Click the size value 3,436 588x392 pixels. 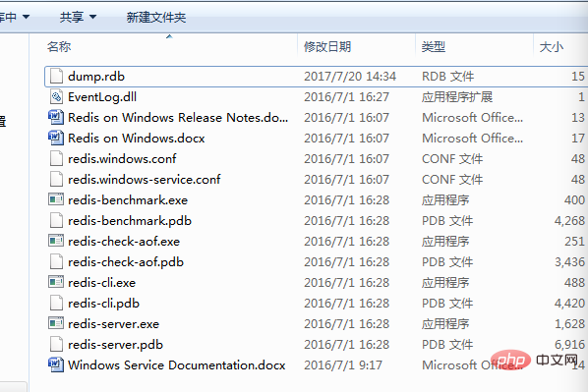pyautogui.click(x=569, y=262)
